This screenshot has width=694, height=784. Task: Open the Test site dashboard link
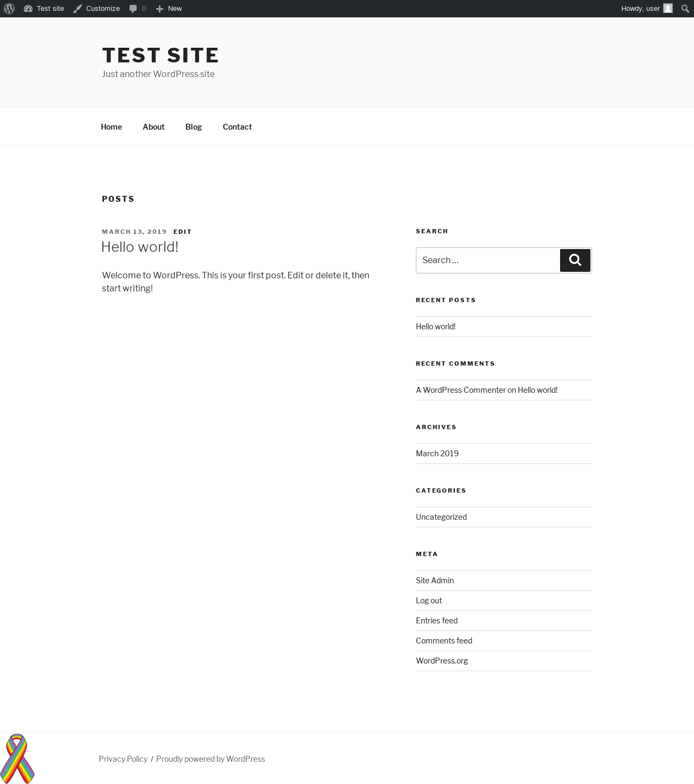pos(44,9)
